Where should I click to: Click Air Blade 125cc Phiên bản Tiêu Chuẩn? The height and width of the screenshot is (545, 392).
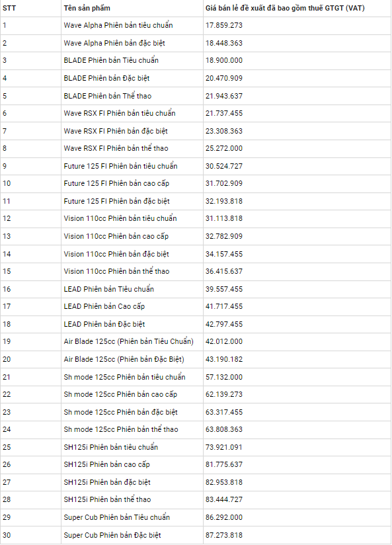click(129, 342)
